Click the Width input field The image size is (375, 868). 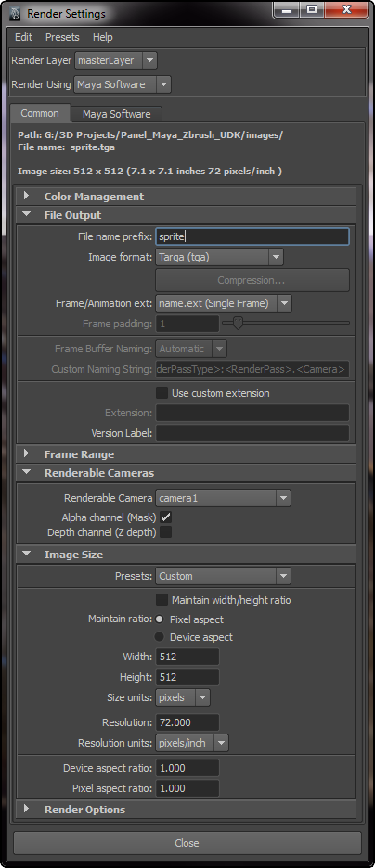[x=187, y=657]
